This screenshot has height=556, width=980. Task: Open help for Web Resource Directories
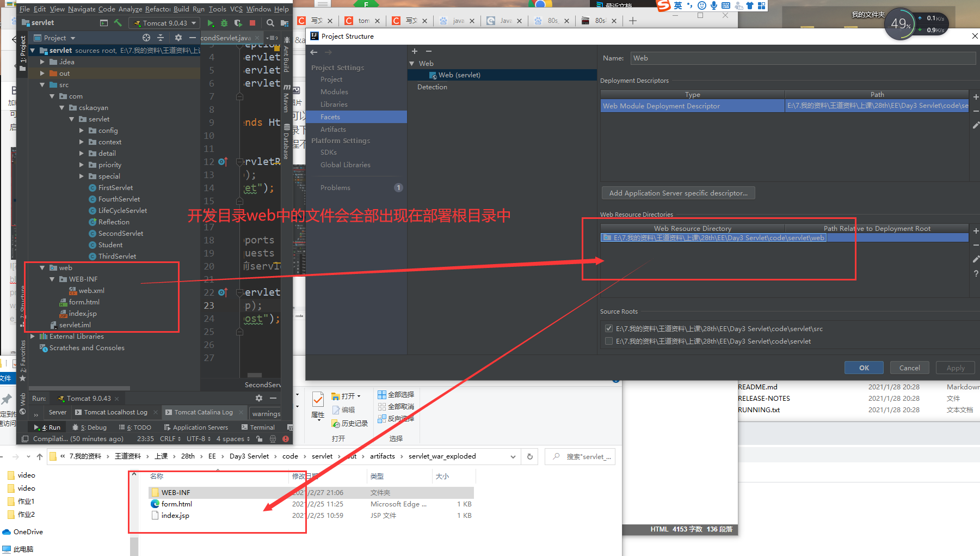tap(976, 273)
